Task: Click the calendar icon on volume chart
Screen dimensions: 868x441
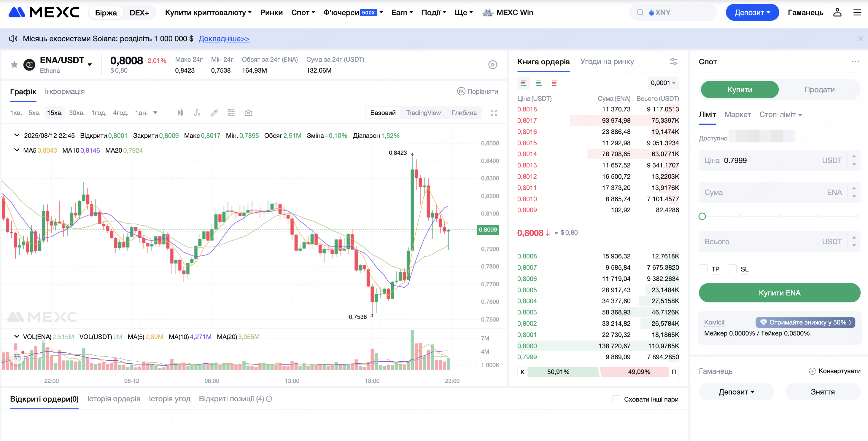Action: point(17,357)
